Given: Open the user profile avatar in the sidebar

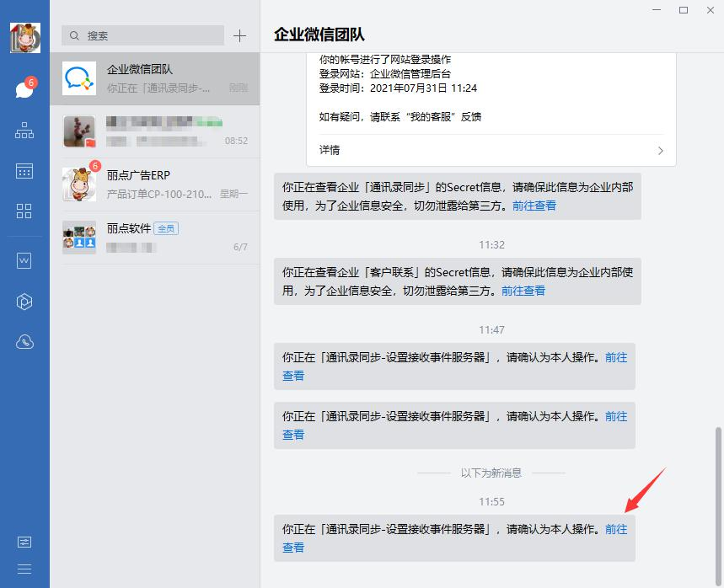Looking at the screenshot, I should click(25, 37).
